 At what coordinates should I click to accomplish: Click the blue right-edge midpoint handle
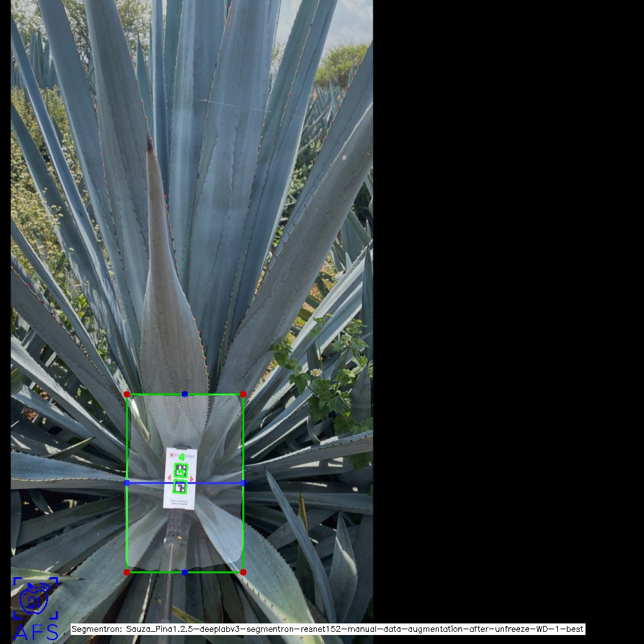coord(243,483)
